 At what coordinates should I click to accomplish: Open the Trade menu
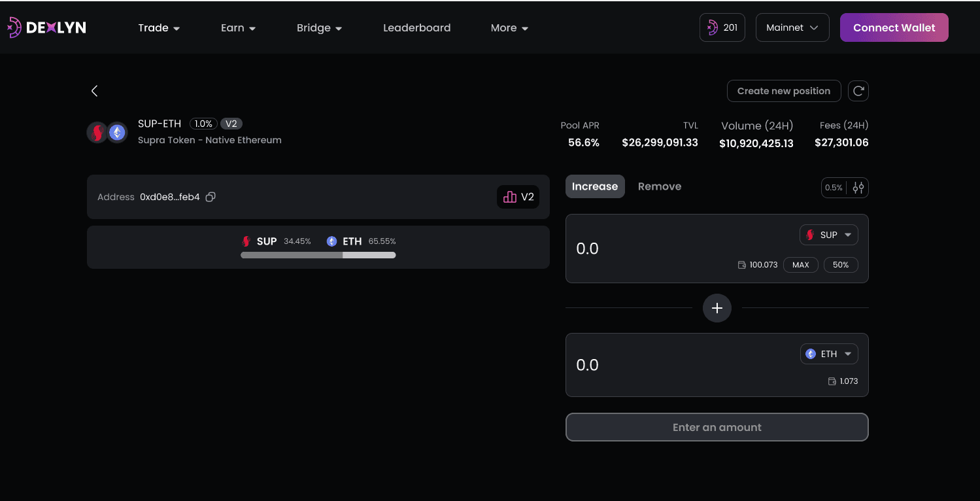tap(159, 27)
